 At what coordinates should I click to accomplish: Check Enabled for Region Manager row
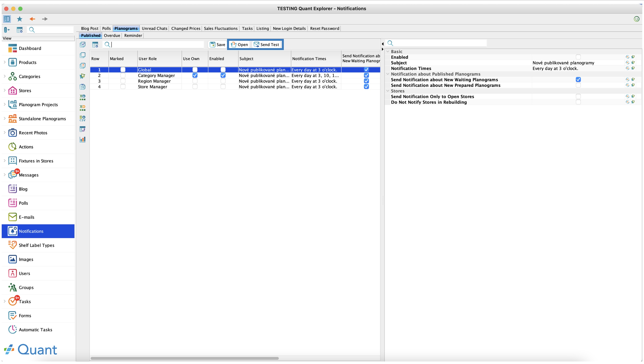click(223, 81)
